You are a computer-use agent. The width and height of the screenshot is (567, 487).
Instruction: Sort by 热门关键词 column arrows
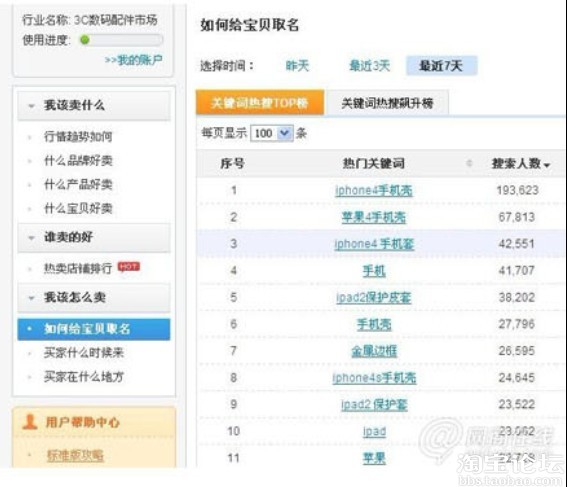tap(469, 163)
